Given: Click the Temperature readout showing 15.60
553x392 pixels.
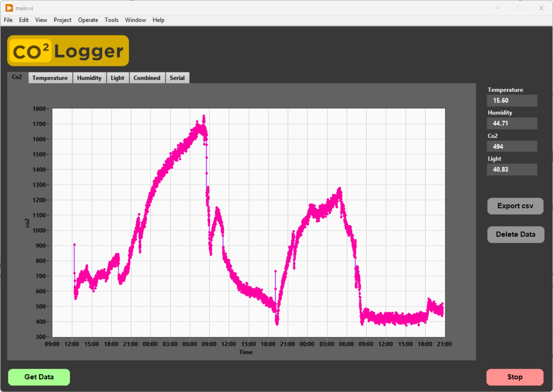Looking at the screenshot, I should [x=512, y=100].
